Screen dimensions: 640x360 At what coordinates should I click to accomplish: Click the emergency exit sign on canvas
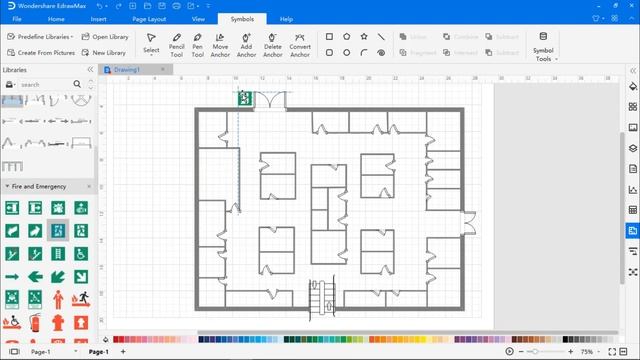point(245,98)
